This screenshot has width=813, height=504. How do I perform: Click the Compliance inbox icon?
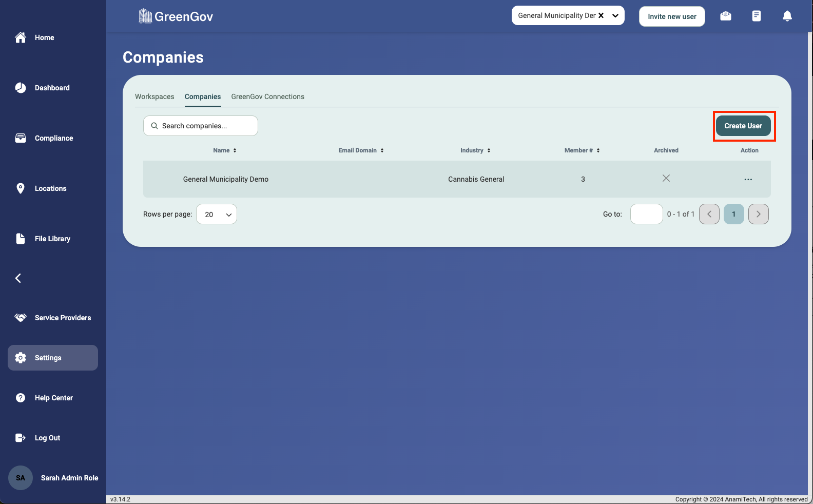pyautogui.click(x=21, y=138)
